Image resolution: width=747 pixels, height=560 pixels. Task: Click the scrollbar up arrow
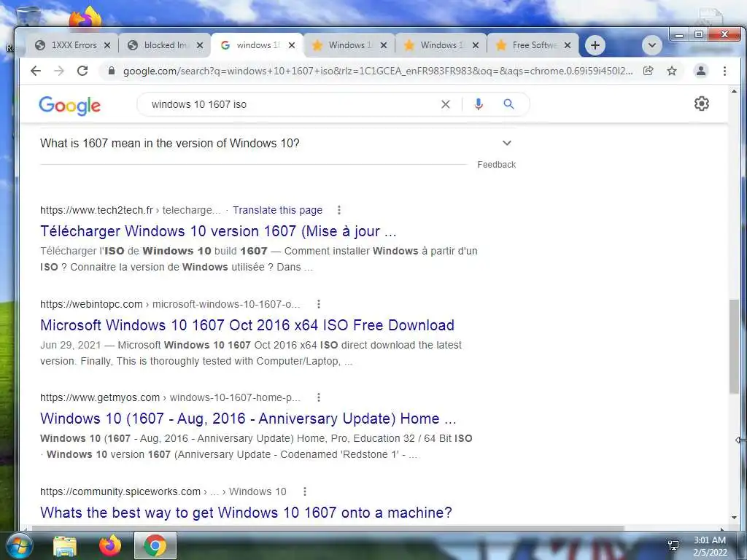point(734,91)
